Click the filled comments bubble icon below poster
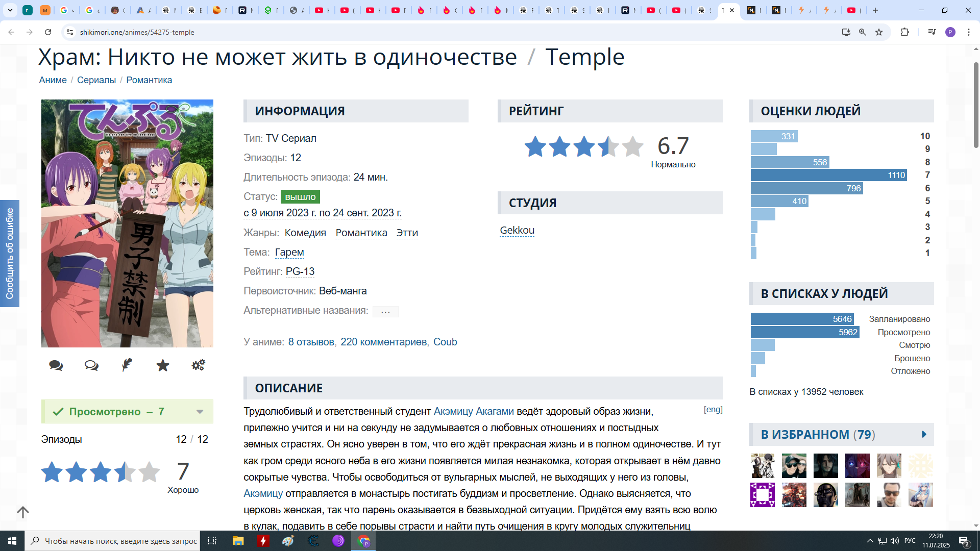Viewport: 980px width, 551px height. click(x=56, y=365)
